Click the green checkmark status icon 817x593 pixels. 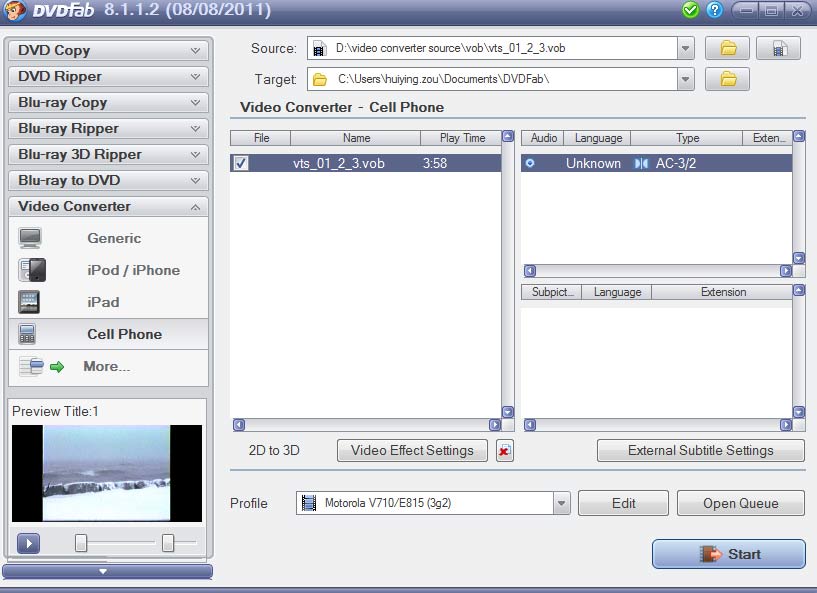tap(690, 10)
